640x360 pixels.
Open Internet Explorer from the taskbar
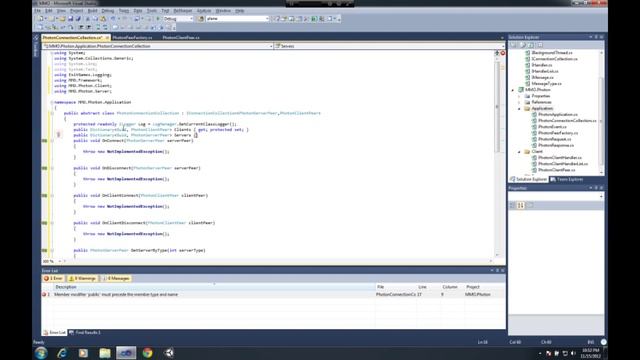(x=62, y=353)
